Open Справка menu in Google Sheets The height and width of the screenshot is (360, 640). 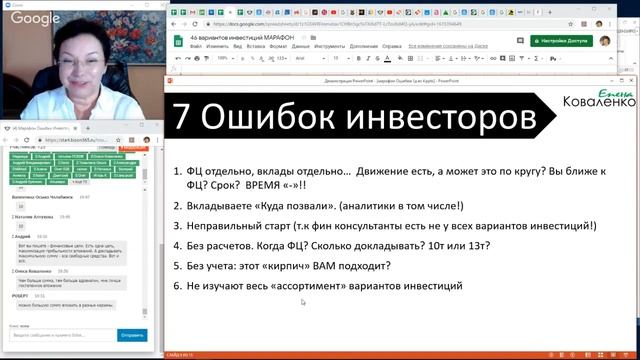pos(392,47)
